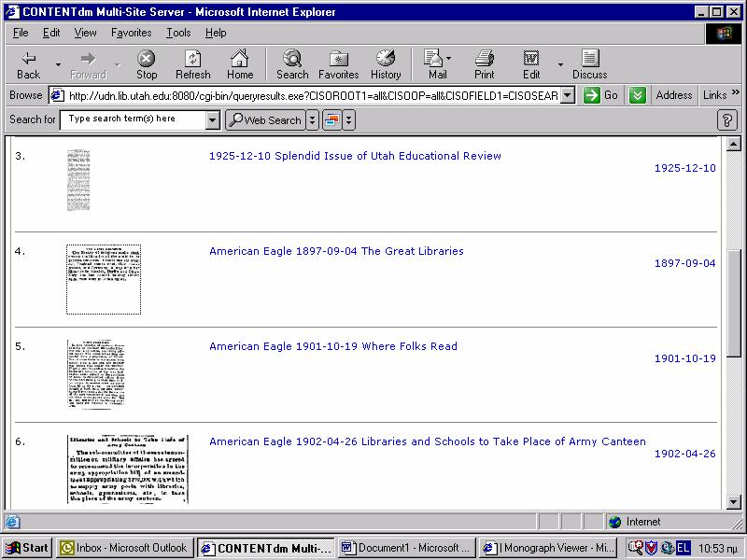
Task: Open the Favorites menu
Action: [x=131, y=33]
